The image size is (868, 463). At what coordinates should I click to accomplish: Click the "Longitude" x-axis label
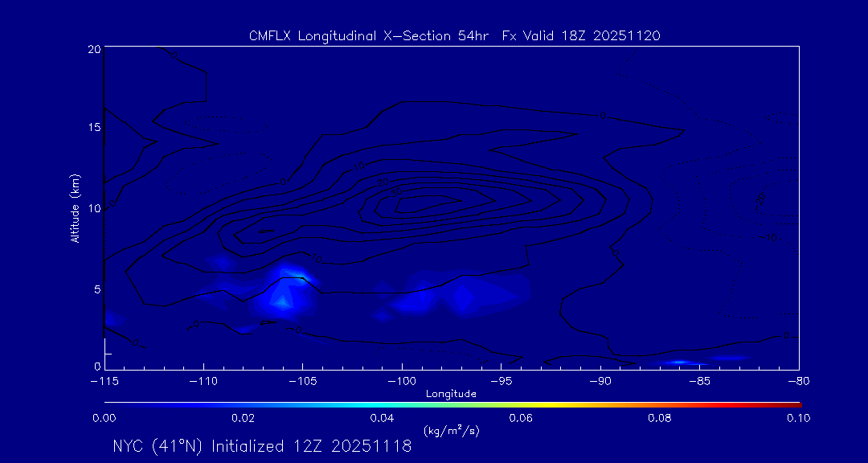451,394
